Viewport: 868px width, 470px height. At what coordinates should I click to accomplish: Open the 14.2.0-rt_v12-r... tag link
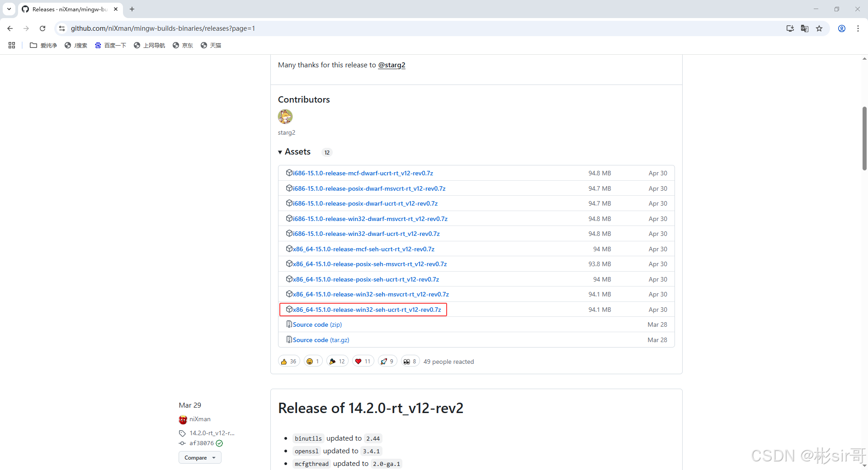click(x=212, y=433)
